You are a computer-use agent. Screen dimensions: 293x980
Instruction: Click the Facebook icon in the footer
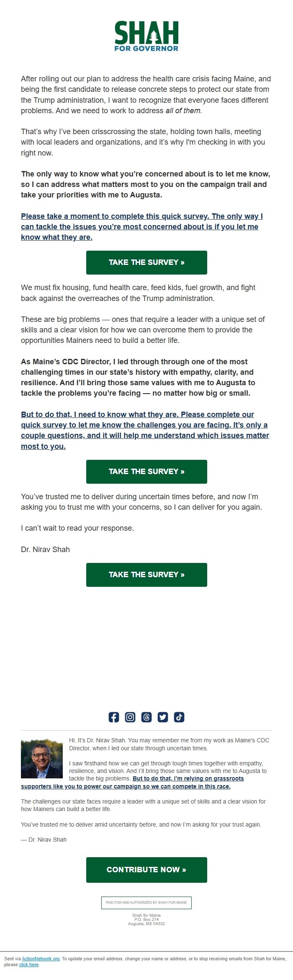114,717
